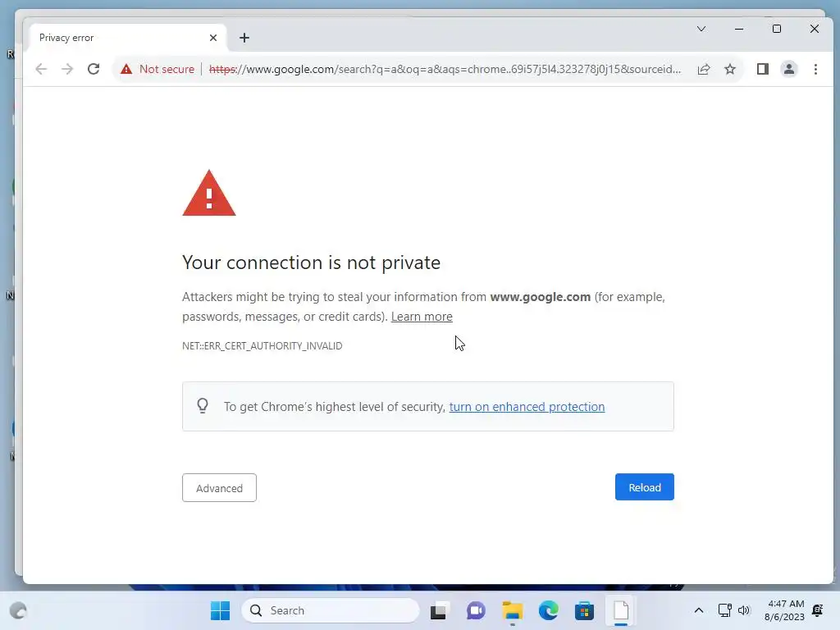This screenshot has width=840, height=630.
Task: Open the Chat app in taskbar
Action: (476, 610)
